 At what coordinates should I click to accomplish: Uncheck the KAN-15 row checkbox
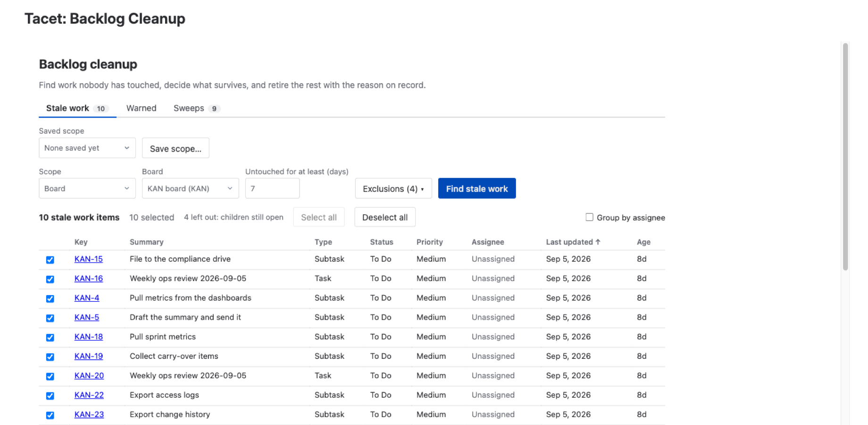click(50, 260)
